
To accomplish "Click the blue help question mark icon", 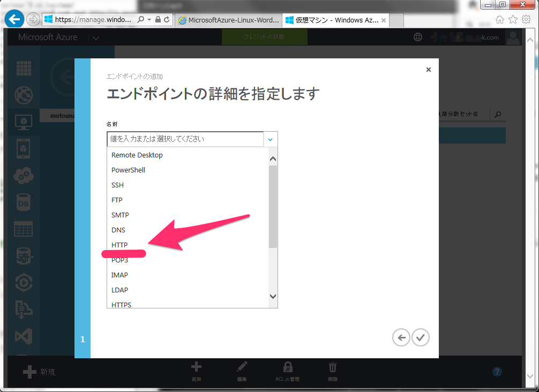I will (497, 372).
